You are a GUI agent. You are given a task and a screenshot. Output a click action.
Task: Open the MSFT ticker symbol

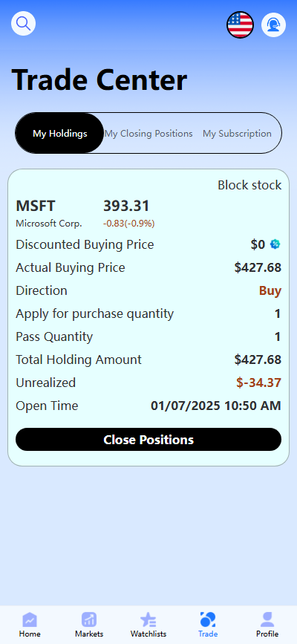[36, 206]
